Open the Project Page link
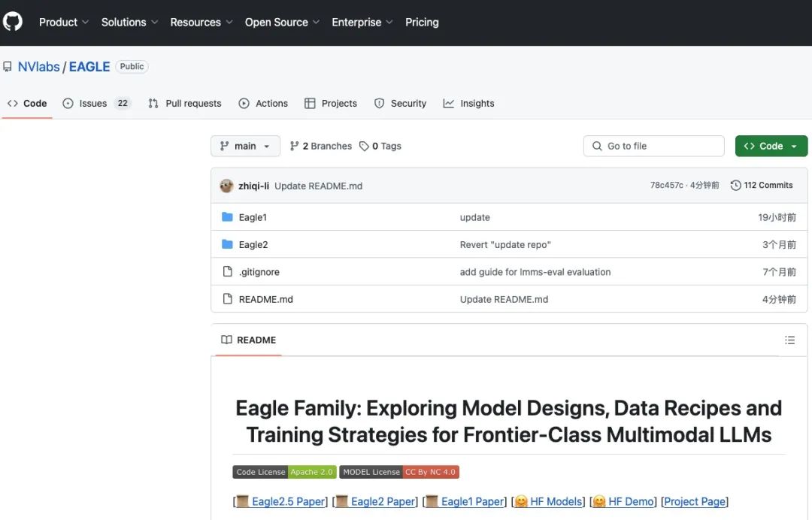This screenshot has width=812, height=520. coord(695,501)
